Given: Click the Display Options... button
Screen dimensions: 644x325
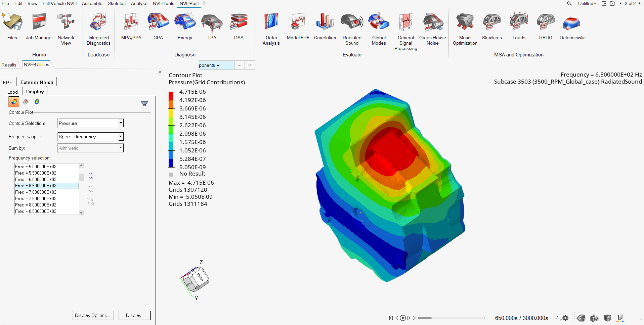Looking at the screenshot, I should click(x=93, y=316).
